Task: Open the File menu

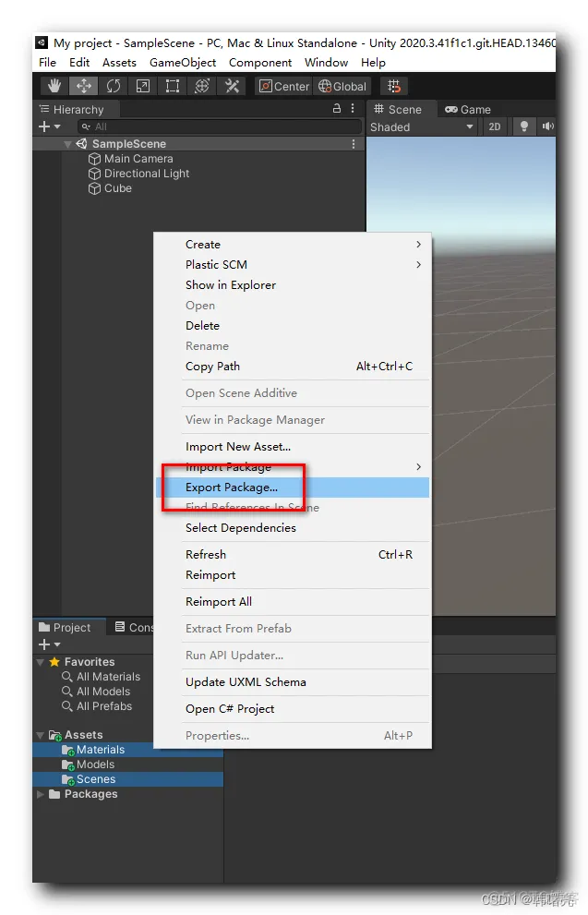Action: pos(47,63)
